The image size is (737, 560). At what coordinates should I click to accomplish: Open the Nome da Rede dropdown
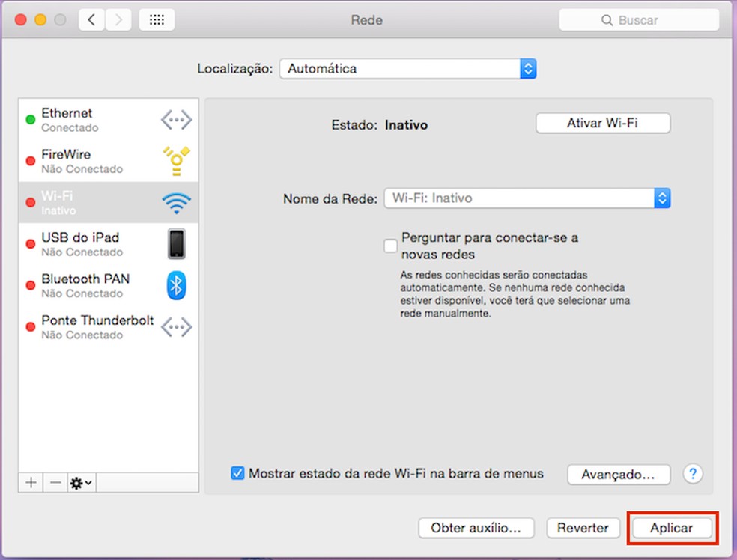point(527,198)
